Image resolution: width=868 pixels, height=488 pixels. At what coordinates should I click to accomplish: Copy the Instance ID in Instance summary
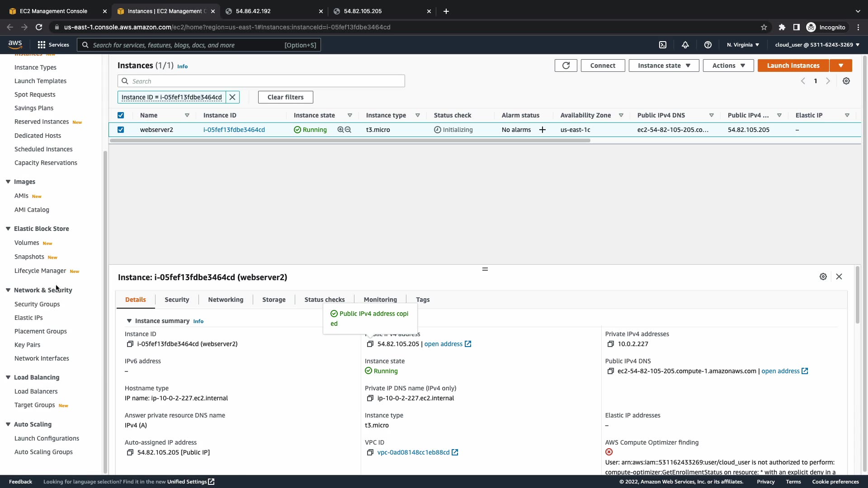[130, 344]
